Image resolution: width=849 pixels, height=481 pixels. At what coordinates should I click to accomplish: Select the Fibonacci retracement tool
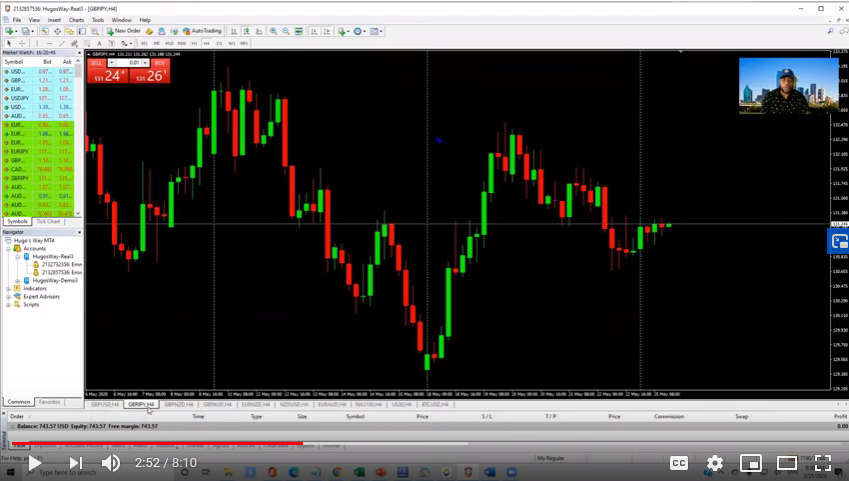point(87,43)
